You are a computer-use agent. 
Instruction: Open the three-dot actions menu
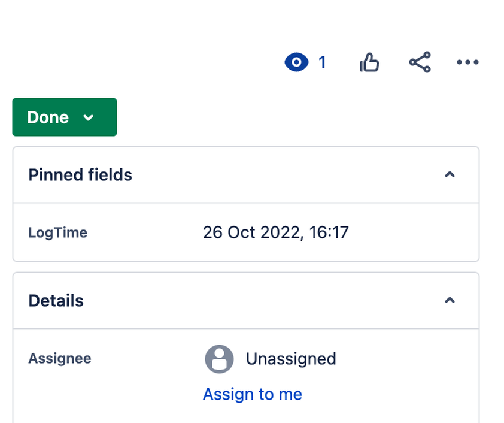click(x=467, y=62)
